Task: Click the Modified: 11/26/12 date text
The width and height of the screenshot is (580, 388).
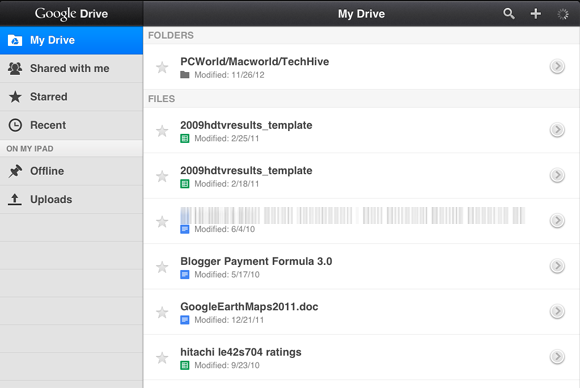Action: point(229,75)
